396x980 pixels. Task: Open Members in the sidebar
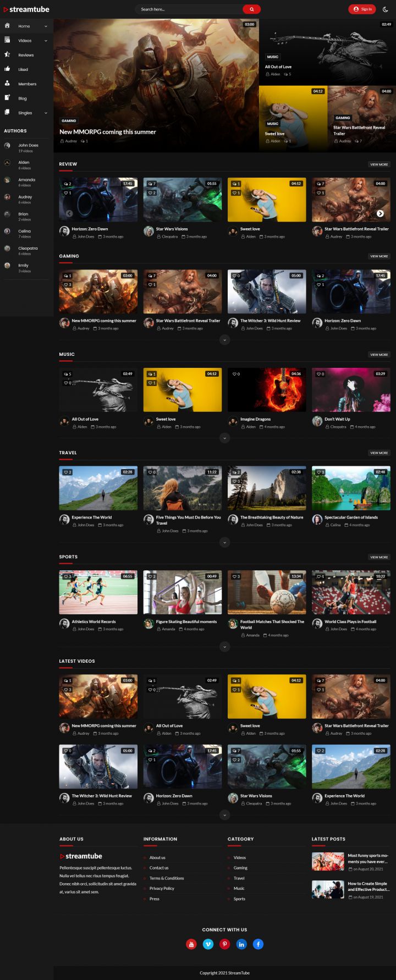click(x=27, y=84)
